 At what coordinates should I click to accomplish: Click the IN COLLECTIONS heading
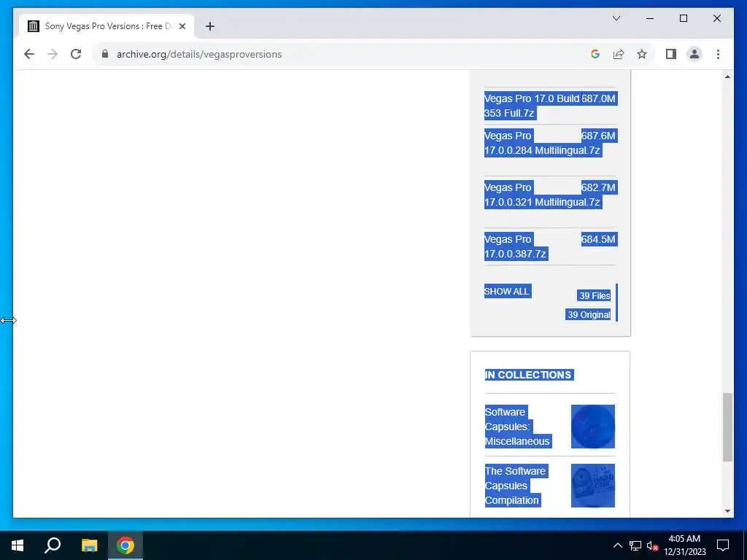(x=528, y=375)
